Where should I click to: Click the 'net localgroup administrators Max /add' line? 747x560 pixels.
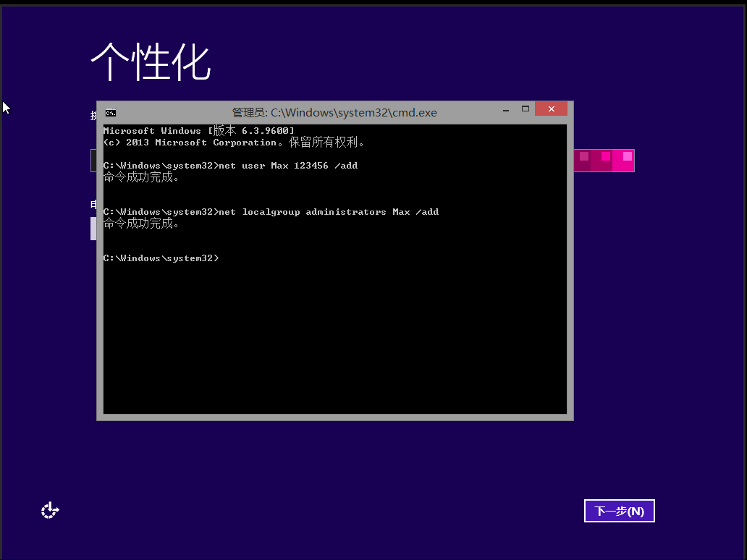(271, 212)
